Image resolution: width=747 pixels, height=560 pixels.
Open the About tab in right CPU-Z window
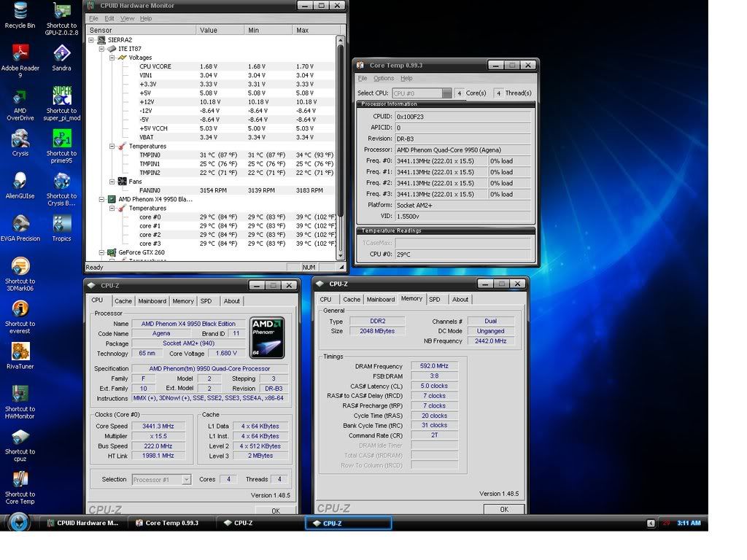coord(460,300)
